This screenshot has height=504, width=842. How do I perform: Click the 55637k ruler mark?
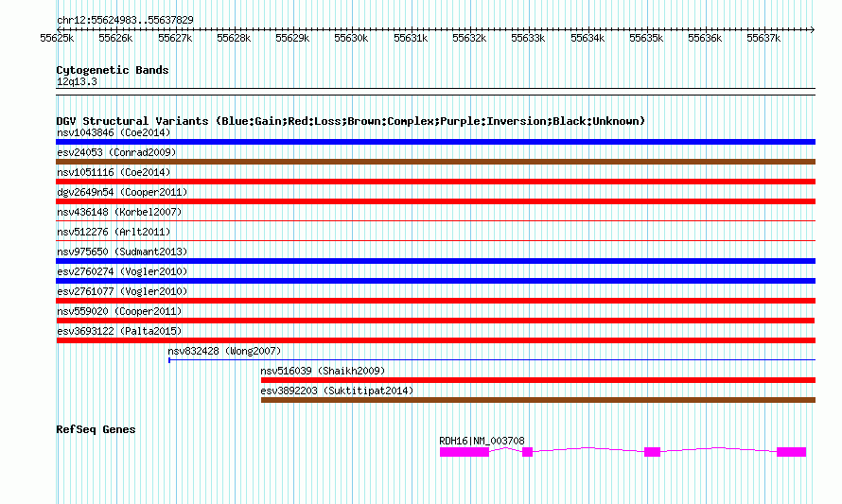[763, 38]
